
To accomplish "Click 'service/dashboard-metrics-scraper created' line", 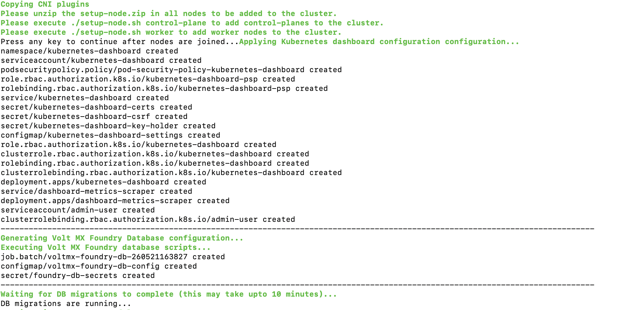I will (96, 191).
